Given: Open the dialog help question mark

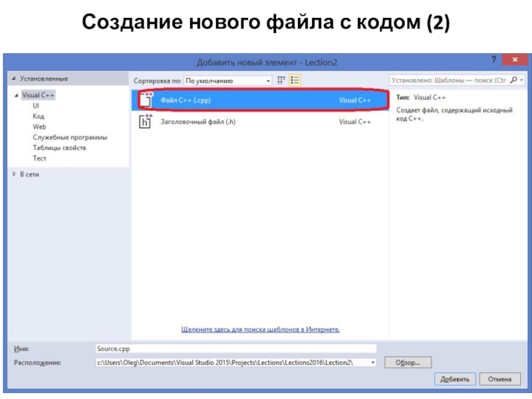Looking at the screenshot, I should [493, 60].
